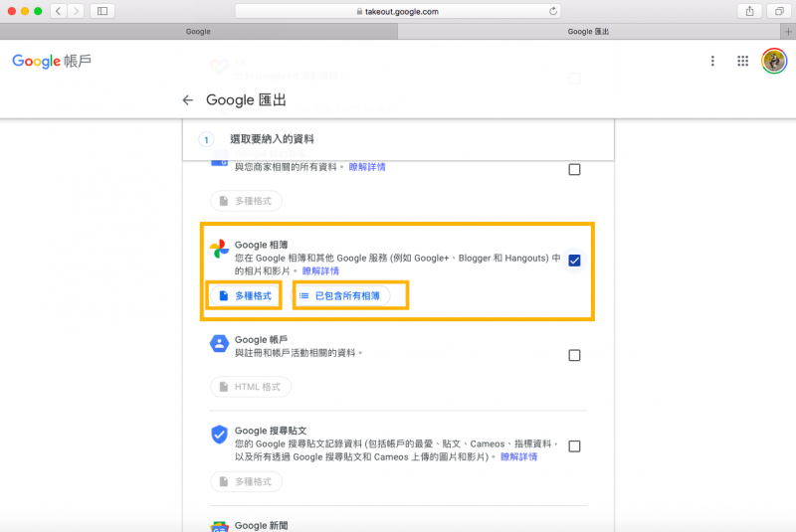Check the Google 帳戶 checkbox
796x532 pixels.
point(574,355)
